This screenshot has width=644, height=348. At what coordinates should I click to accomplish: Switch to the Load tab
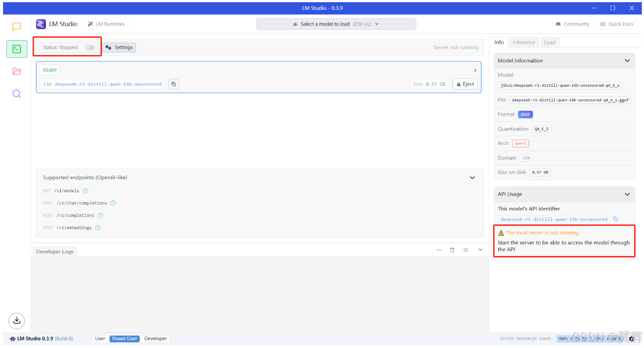[550, 42]
